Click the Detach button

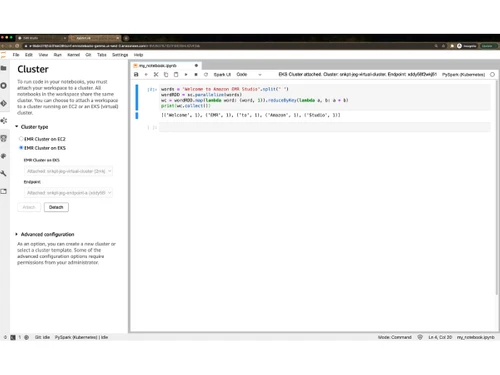click(56, 207)
